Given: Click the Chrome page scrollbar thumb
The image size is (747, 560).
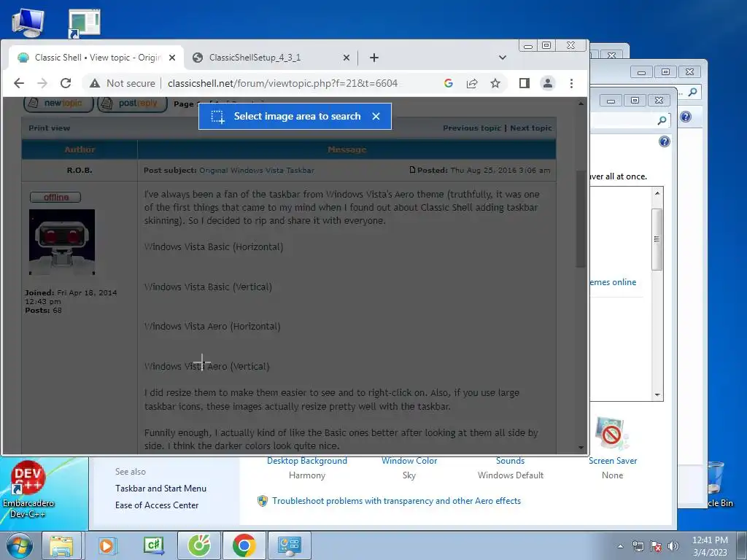Looking at the screenshot, I should 581,219.
